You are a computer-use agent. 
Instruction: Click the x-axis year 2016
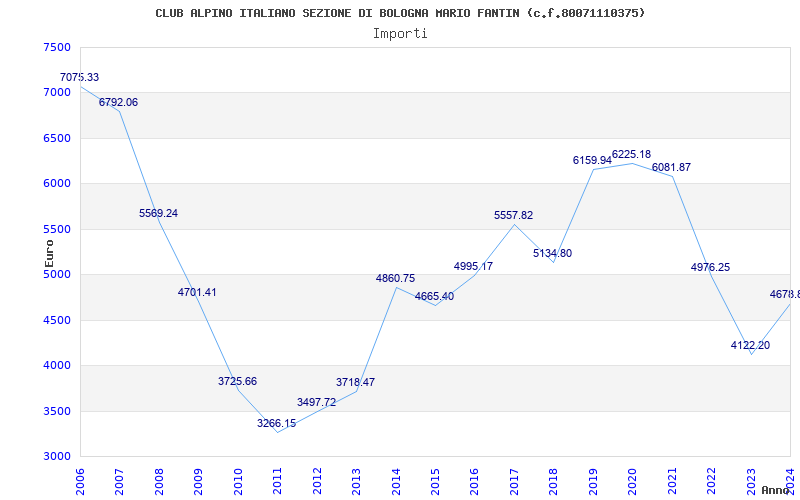[x=474, y=481]
